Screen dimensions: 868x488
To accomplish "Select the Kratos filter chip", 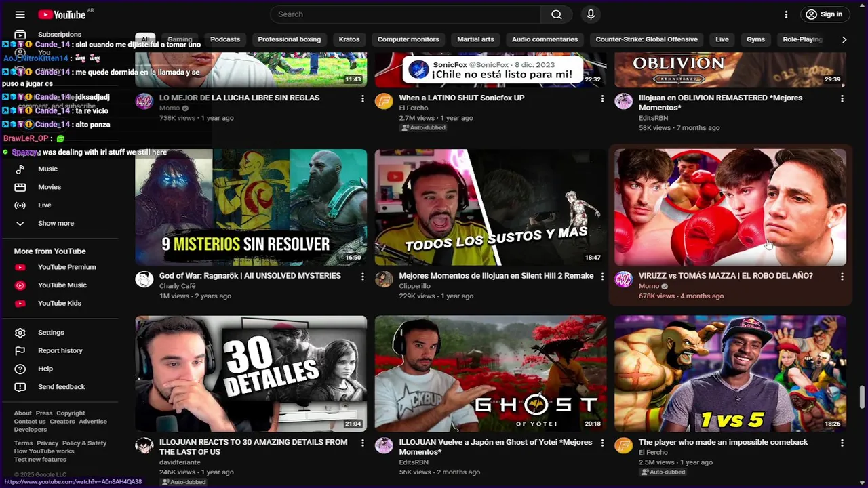I will pos(349,39).
